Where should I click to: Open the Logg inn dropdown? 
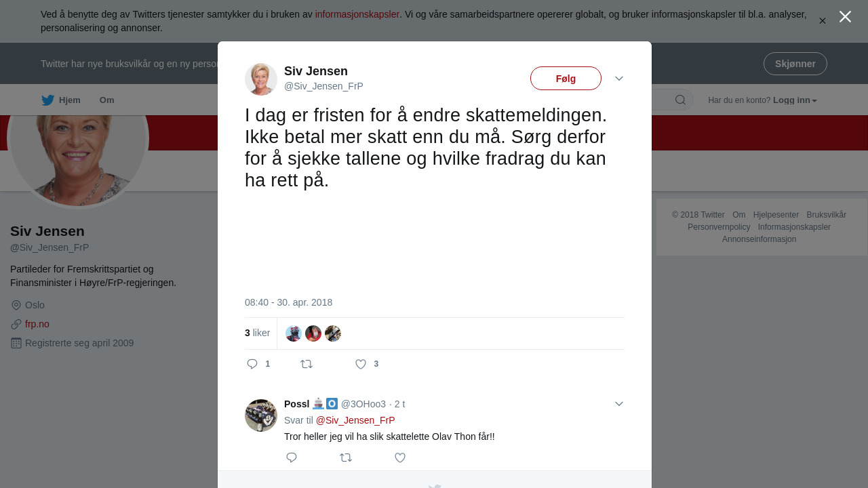click(x=795, y=100)
